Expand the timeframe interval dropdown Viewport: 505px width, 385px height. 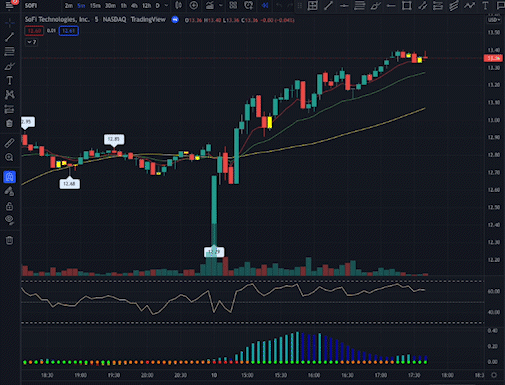point(166,5)
